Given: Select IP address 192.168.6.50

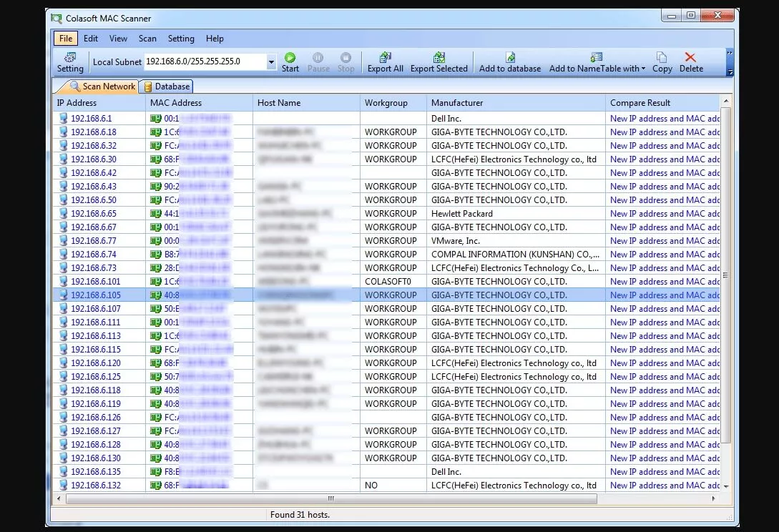Looking at the screenshot, I should coord(94,199).
